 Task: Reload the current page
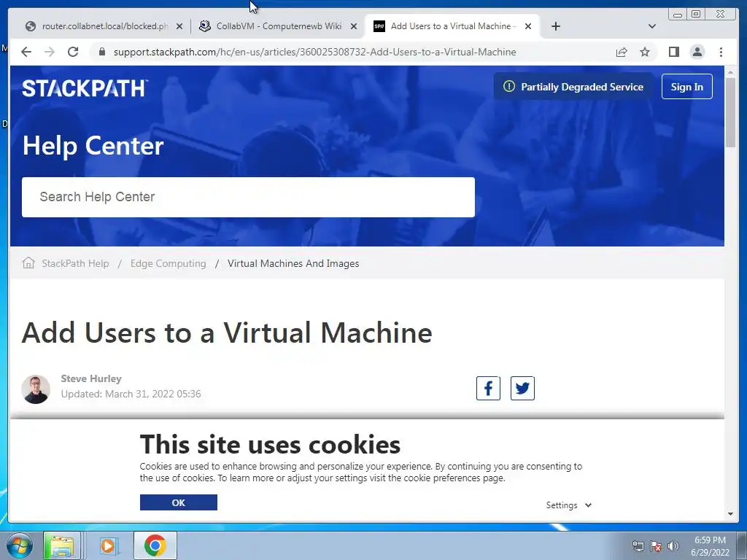coord(73,52)
